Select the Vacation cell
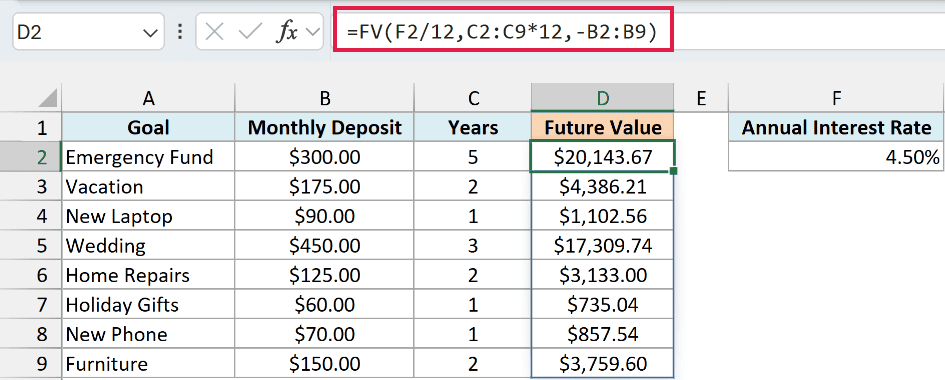The height and width of the screenshot is (380, 945). (148, 187)
